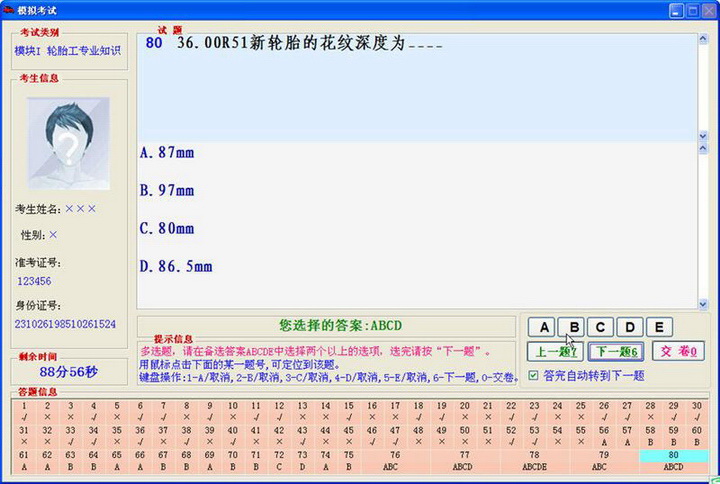The height and width of the screenshot is (484, 720).
Task: Click the options panel scroll down arrow
Action: [x=703, y=304]
